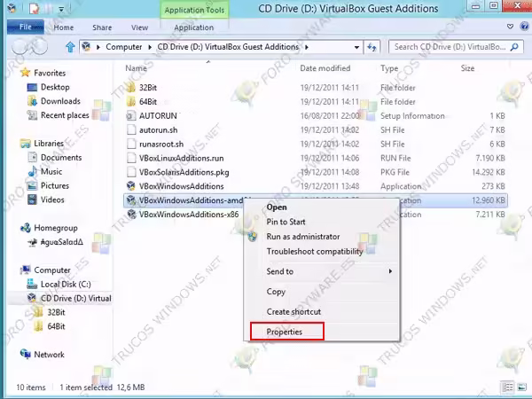Open Libraries in the navigation pane
The height and width of the screenshot is (399, 532).
[49, 144]
